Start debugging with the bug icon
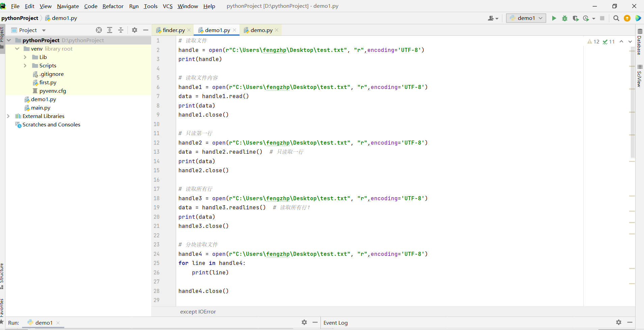The image size is (644, 330). tap(564, 18)
